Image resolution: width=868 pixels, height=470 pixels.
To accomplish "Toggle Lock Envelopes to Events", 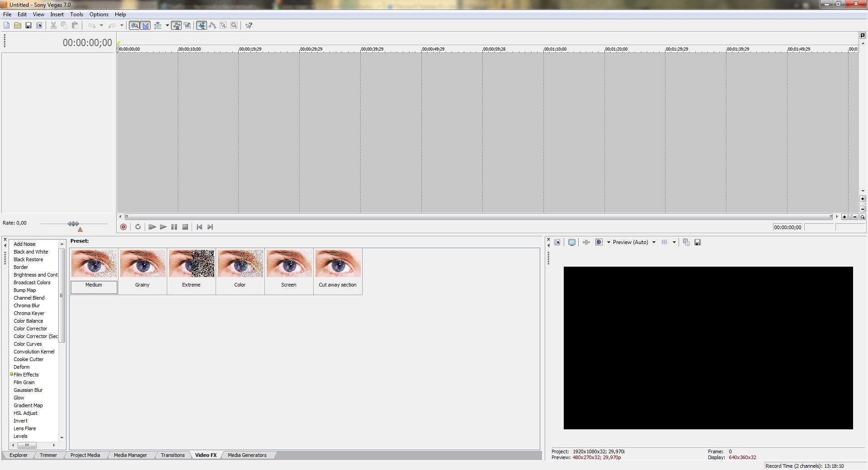I will [177, 25].
